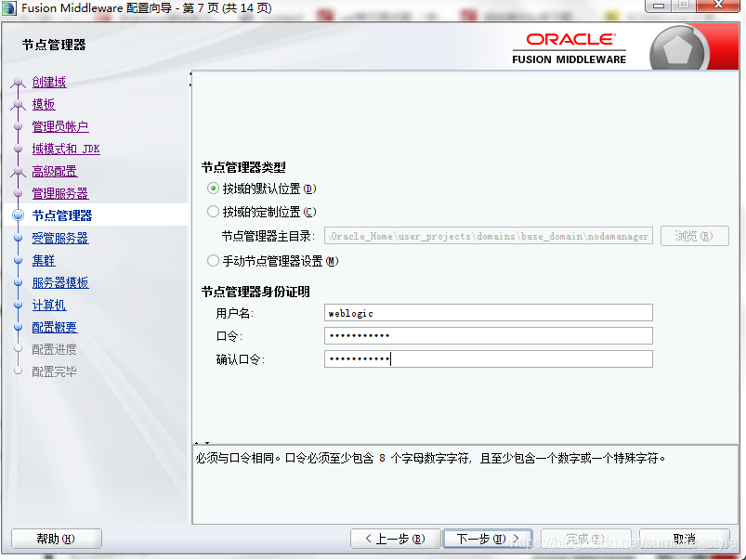Viewport: 746px width, 560px height.
Task: Click the password requirement message text
Action: point(430,458)
